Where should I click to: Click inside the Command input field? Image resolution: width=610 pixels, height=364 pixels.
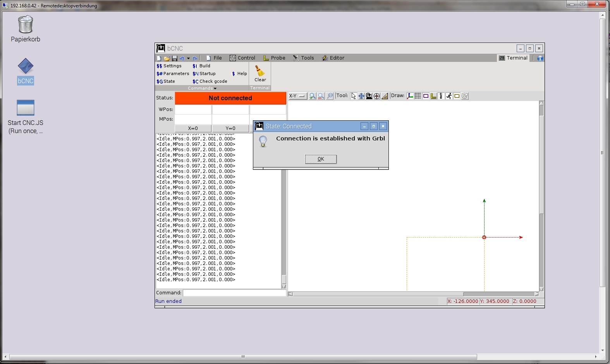coord(234,293)
